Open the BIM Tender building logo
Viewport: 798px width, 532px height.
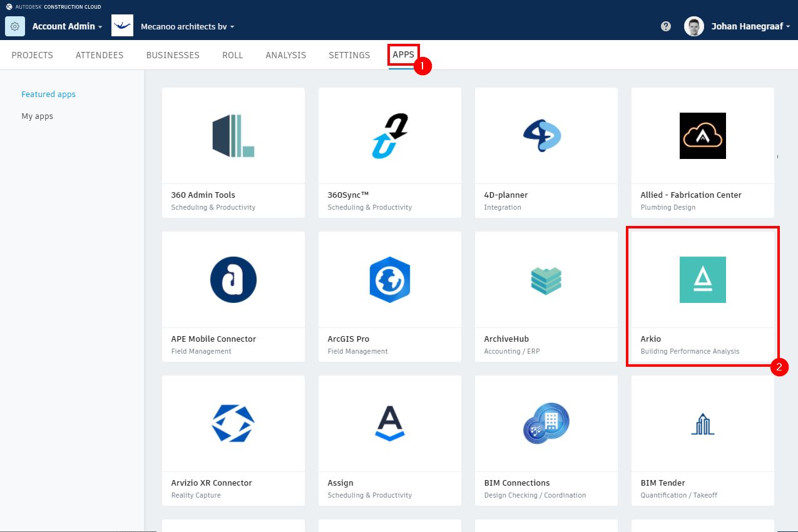703,424
